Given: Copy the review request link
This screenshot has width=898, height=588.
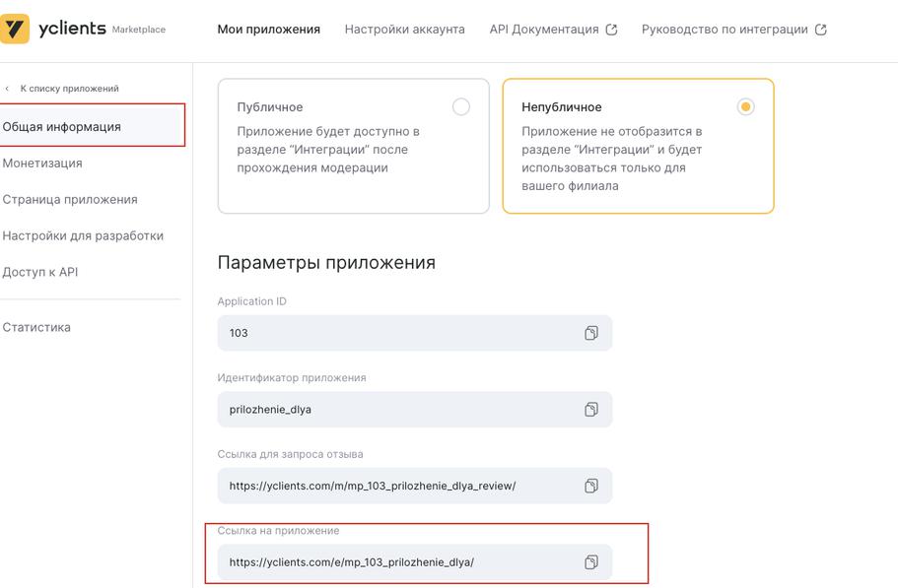Looking at the screenshot, I should [591, 486].
